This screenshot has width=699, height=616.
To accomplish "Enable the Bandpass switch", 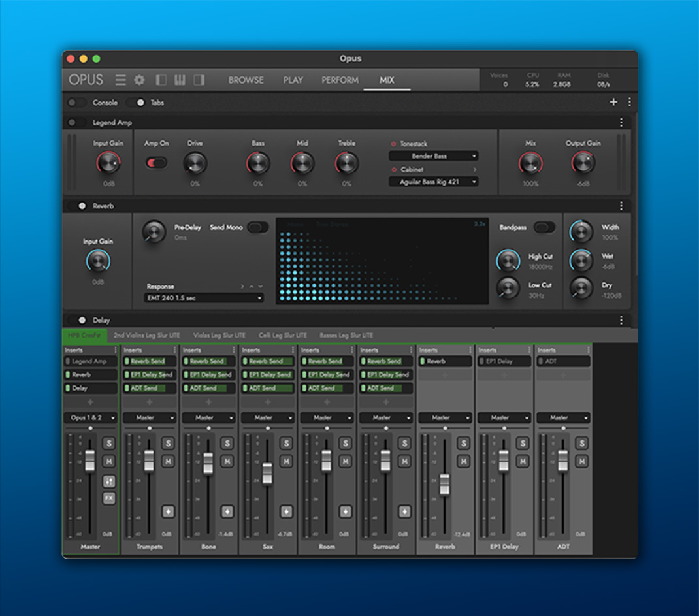I will [x=544, y=227].
